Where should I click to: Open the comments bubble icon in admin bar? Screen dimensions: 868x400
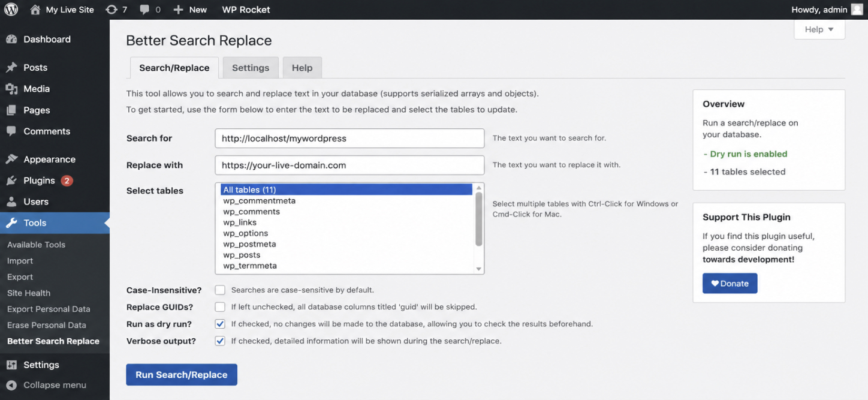coord(144,10)
